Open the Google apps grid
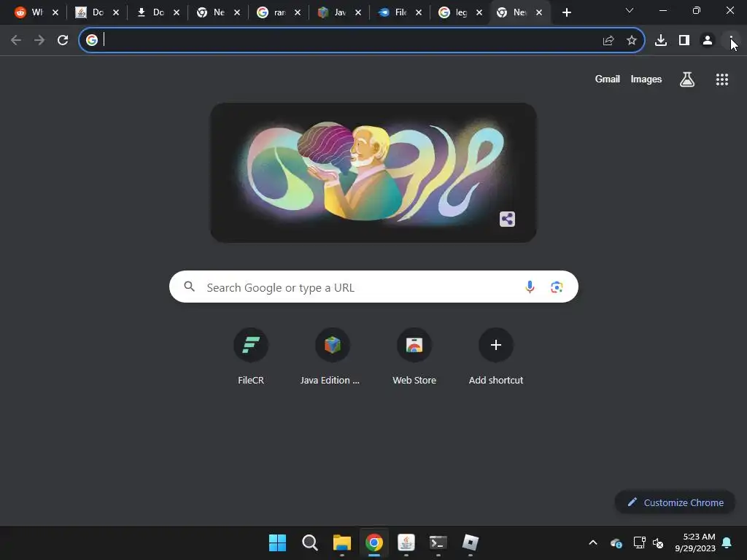 (x=722, y=79)
